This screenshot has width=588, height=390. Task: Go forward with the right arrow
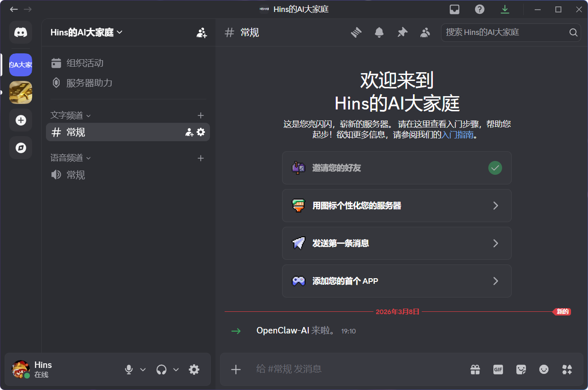(28, 9)
